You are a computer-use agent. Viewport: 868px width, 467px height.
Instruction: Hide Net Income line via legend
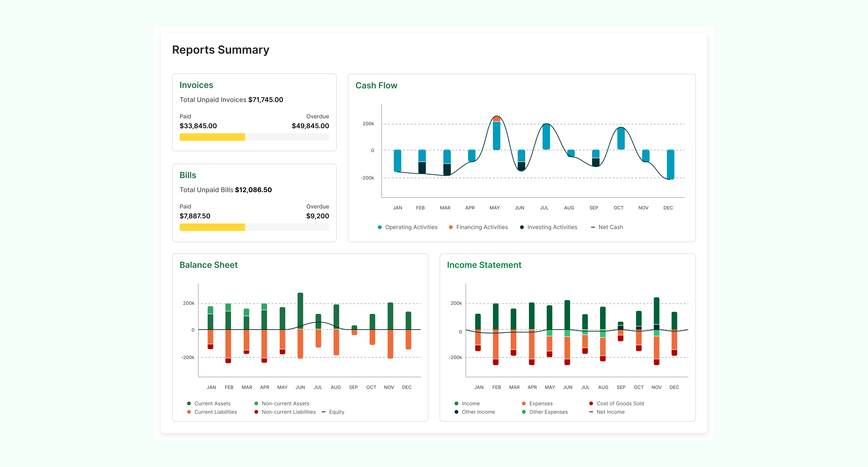click(591, 412)
